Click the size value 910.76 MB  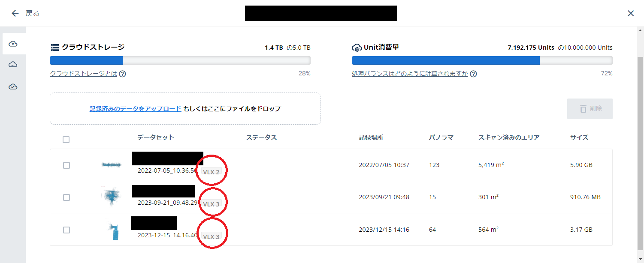[585, 197]
